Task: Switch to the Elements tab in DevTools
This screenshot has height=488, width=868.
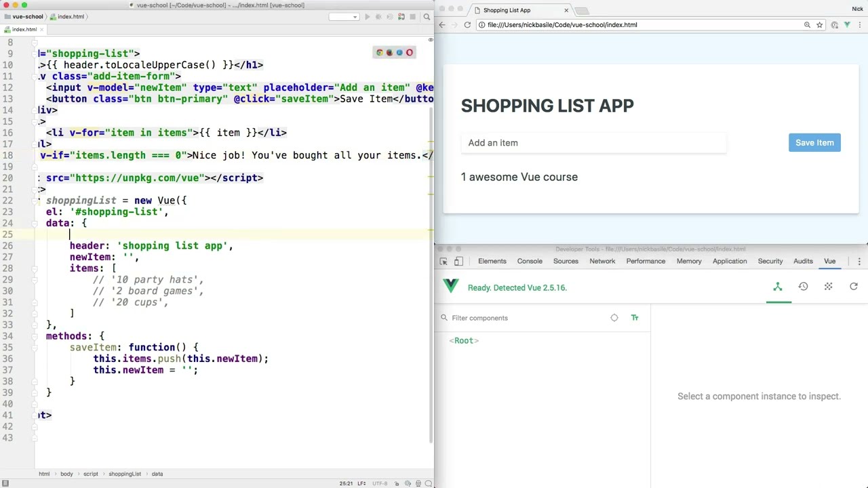Action: click(492, 261)
